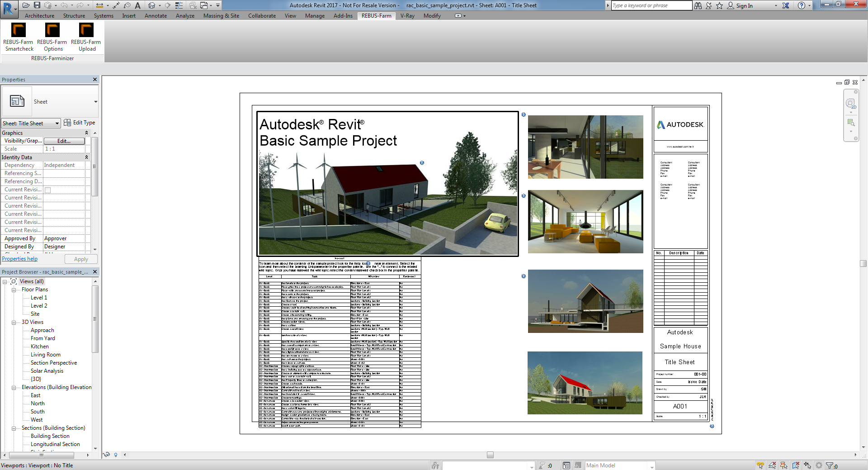Screen dimensions: 868x470
Task: Switch to the Manage ribbon tab
Action: pyautogui.click(x=315, y=16)
